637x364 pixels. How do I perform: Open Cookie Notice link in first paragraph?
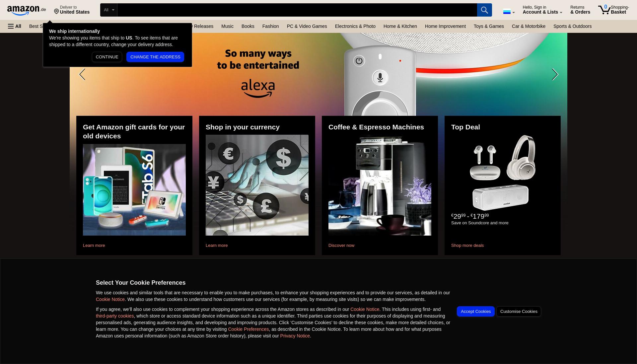click(110, 299)
